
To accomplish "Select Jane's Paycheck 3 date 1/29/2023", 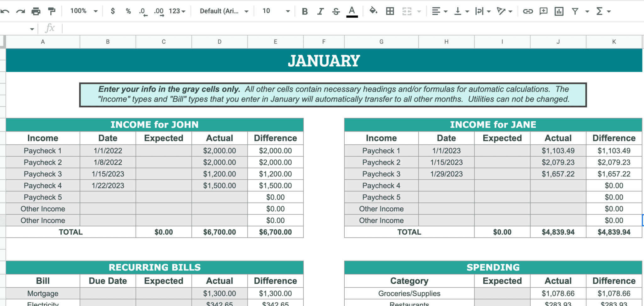I will tap(446, 174).
